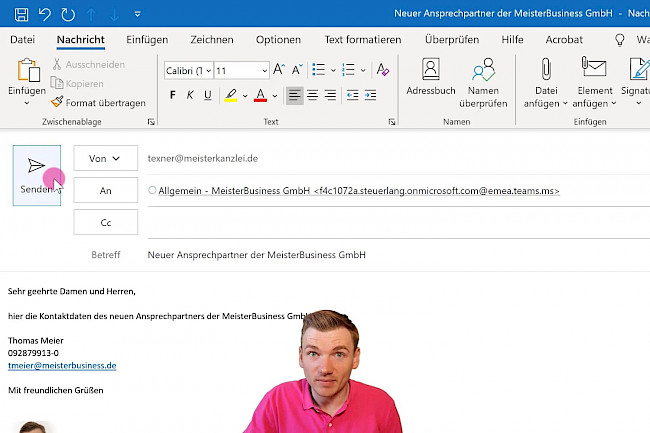Click the Cc button
Screen dimensions: 650x433
pyautogui.click(x=106, y=223)
